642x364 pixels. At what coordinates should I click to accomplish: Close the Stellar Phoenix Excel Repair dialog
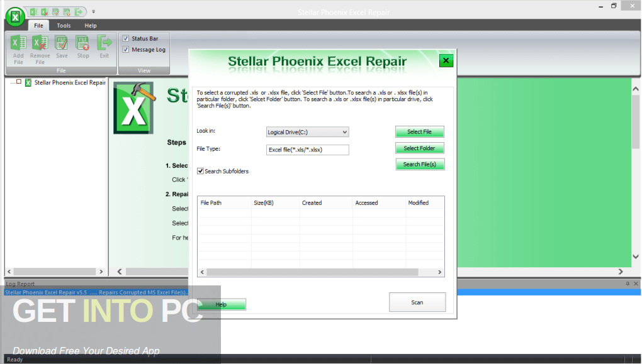click(x=446, y=60)
